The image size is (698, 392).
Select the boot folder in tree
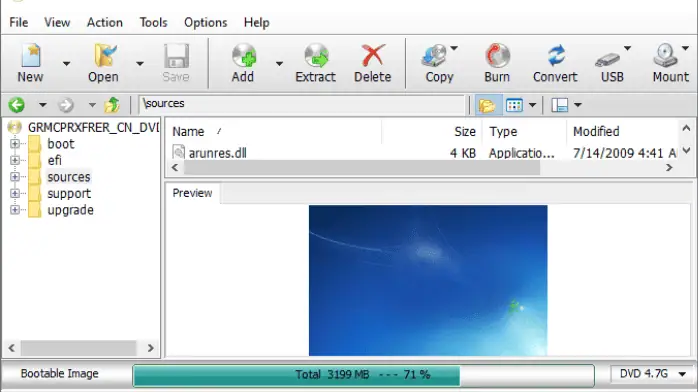coord(61,144)
